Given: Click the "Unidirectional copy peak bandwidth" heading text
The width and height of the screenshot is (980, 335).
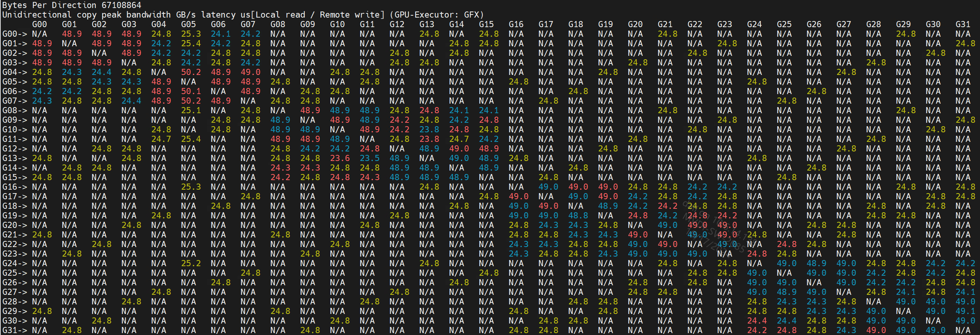Looking at the screenshot, I should coord(86,15).
